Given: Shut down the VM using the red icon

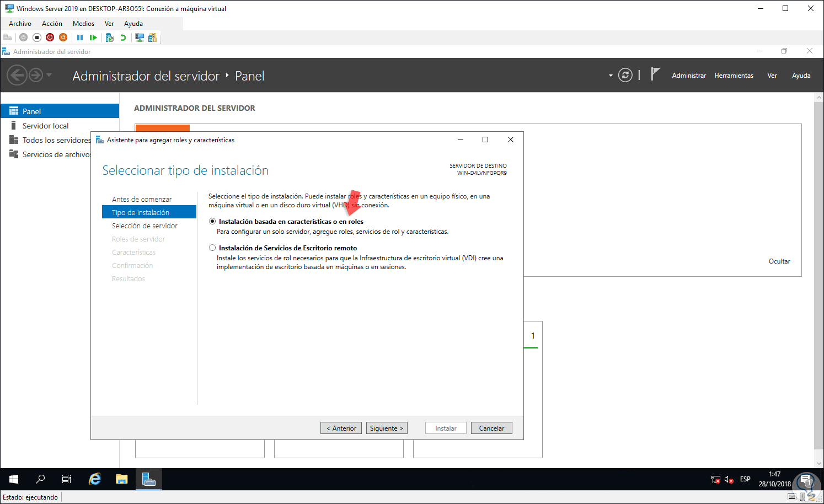Looking at the screenshot, I should point(50,37).
